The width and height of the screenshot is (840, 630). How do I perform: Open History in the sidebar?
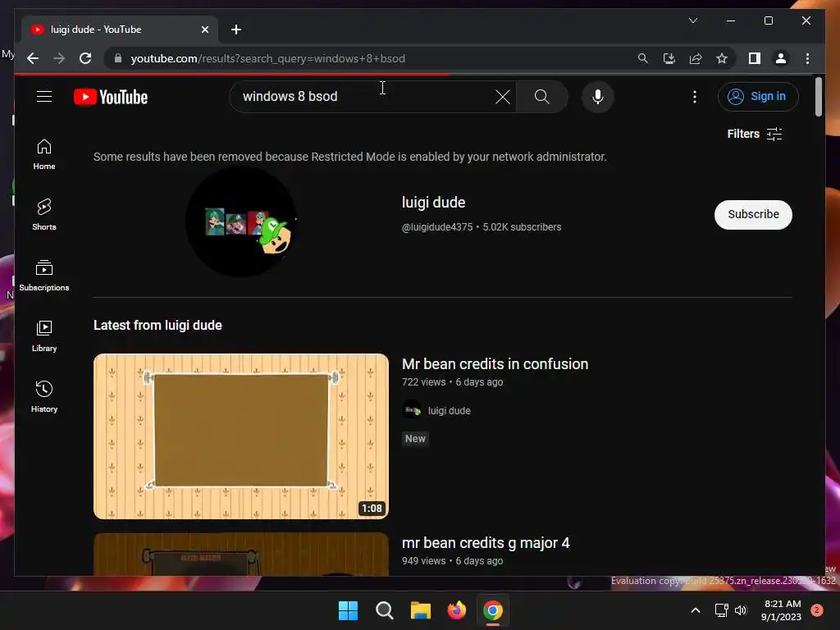(x=44, y=396)
